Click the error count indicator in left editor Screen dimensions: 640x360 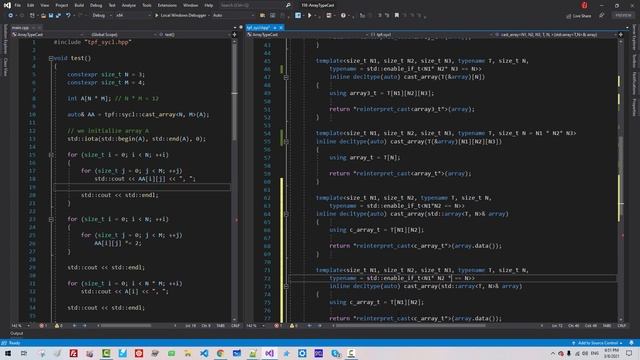tap(43, 326)
